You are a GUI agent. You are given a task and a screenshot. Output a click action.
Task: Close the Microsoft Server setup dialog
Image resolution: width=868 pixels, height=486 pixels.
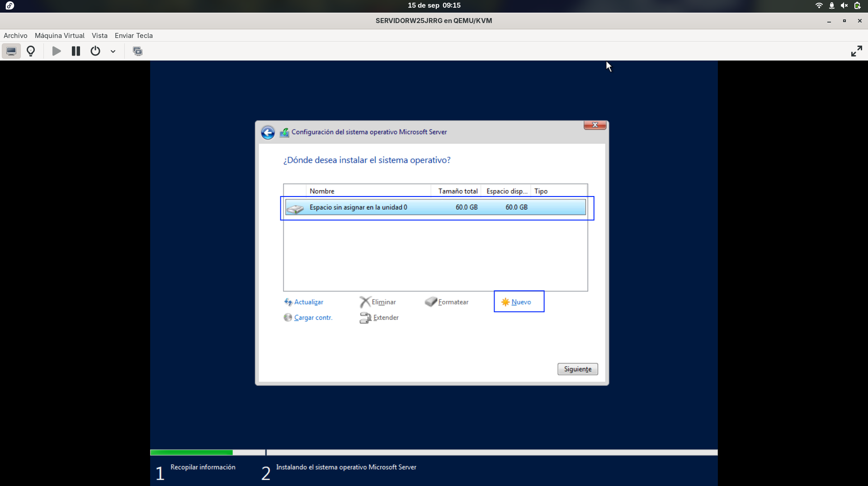(595, 125)
